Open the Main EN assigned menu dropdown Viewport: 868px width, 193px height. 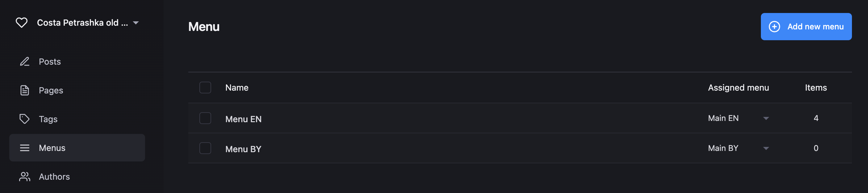coord(766,118)
